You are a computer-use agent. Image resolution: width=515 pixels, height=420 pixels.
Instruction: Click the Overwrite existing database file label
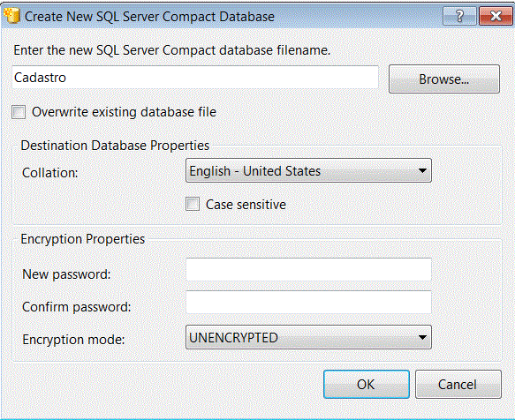pyautogui.click(x=124, y=112)
